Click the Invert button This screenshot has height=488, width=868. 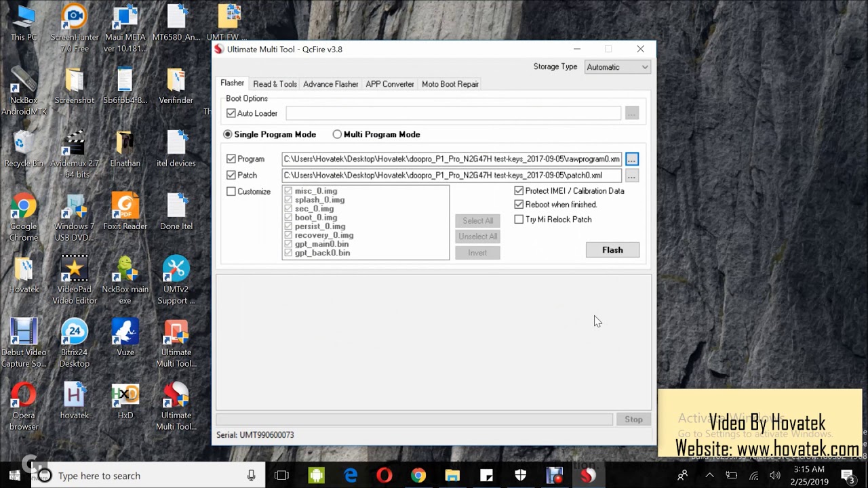click(477, 253)
